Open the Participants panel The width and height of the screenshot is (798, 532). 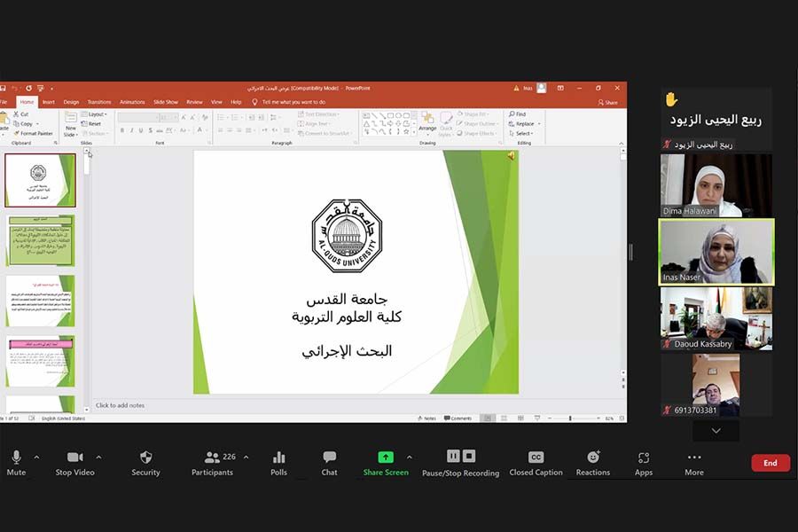(x=213, y=463)
